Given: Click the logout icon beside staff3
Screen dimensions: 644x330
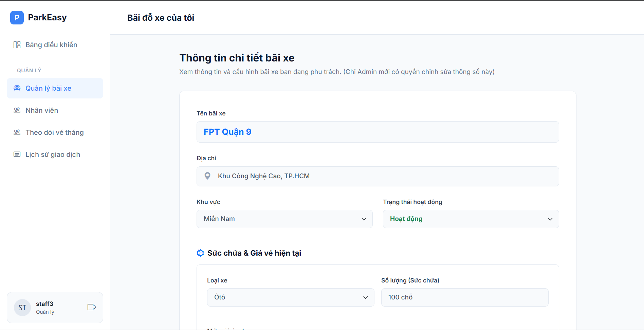Looking at the screenshot, I should click(x=92, y=307).
